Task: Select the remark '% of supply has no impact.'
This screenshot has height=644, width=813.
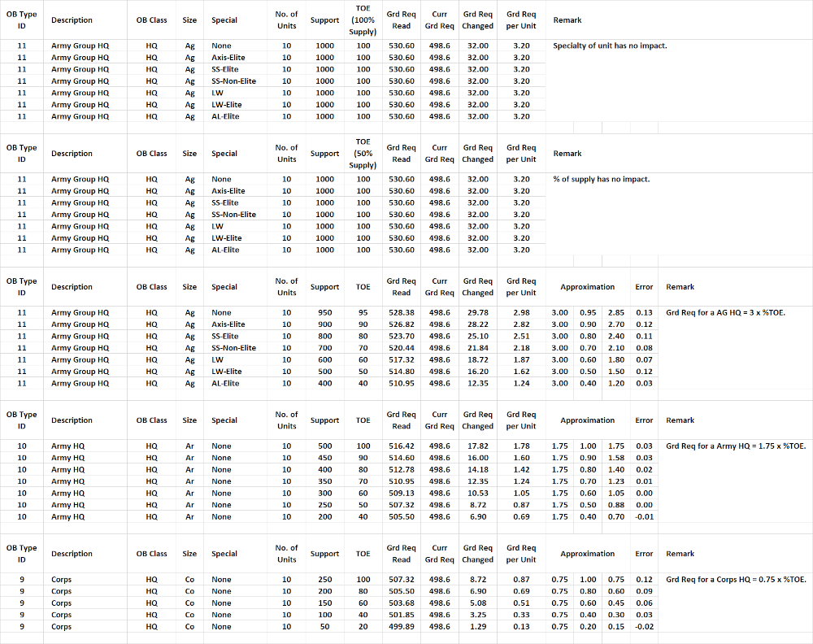Action: [x=601, y=179]
